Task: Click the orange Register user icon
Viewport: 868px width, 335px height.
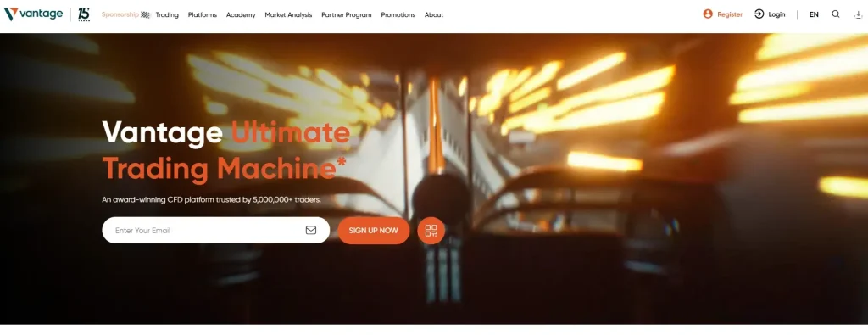Action: click(708, 14)
